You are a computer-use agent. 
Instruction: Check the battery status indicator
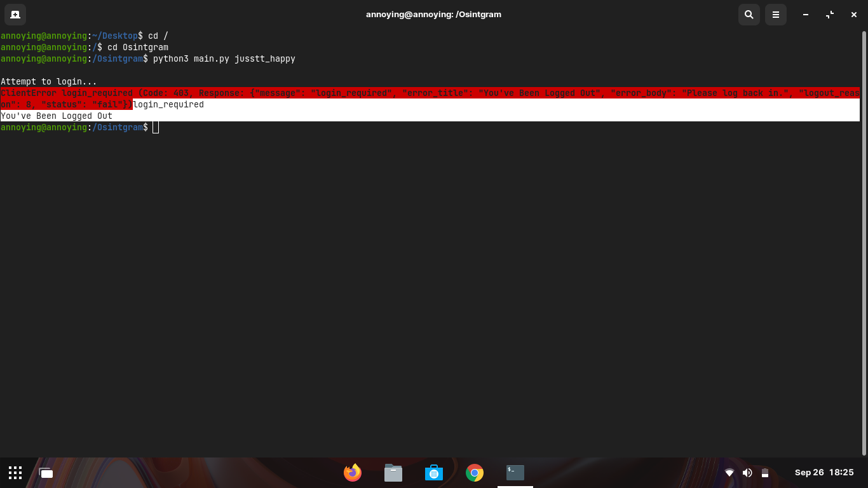[x=765, y=473]
